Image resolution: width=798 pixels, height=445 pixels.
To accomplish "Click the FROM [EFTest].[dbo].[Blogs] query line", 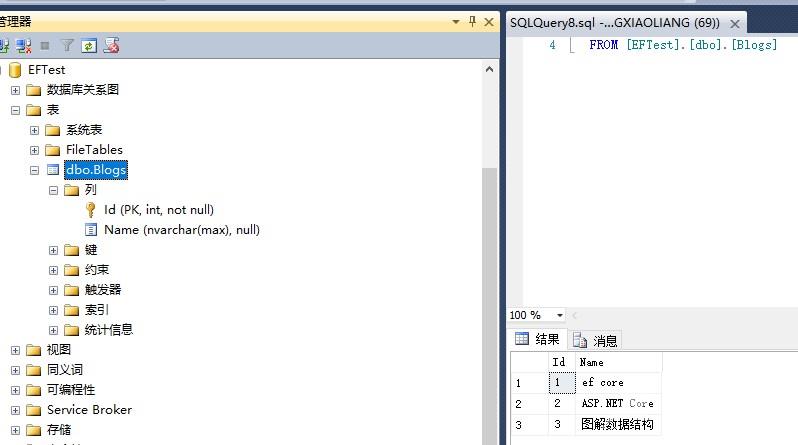I will point(683,45).
